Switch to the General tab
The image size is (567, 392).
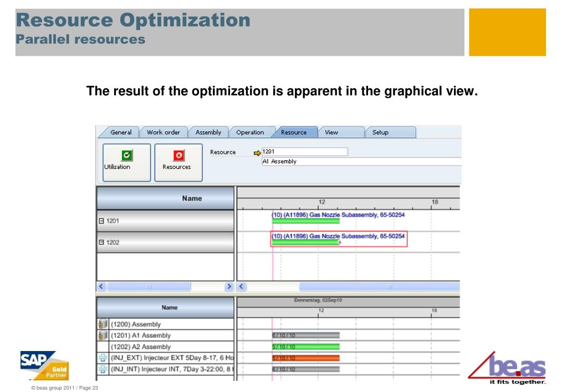pyautogui.click(x=121, y=132)
